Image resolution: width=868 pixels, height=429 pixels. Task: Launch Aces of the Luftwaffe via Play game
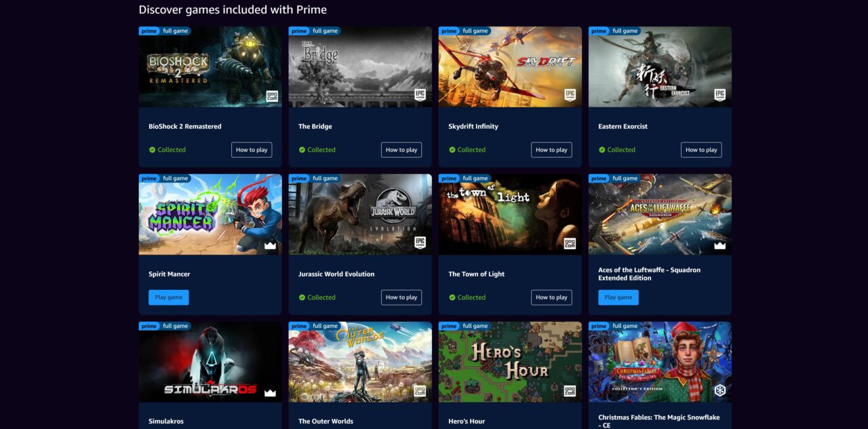618,297
